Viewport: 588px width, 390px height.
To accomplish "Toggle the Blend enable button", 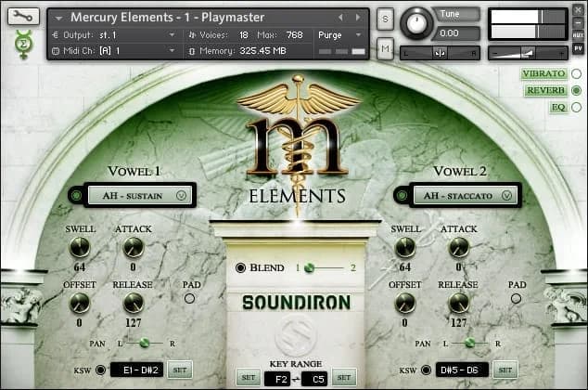I will tap(240, 268).
